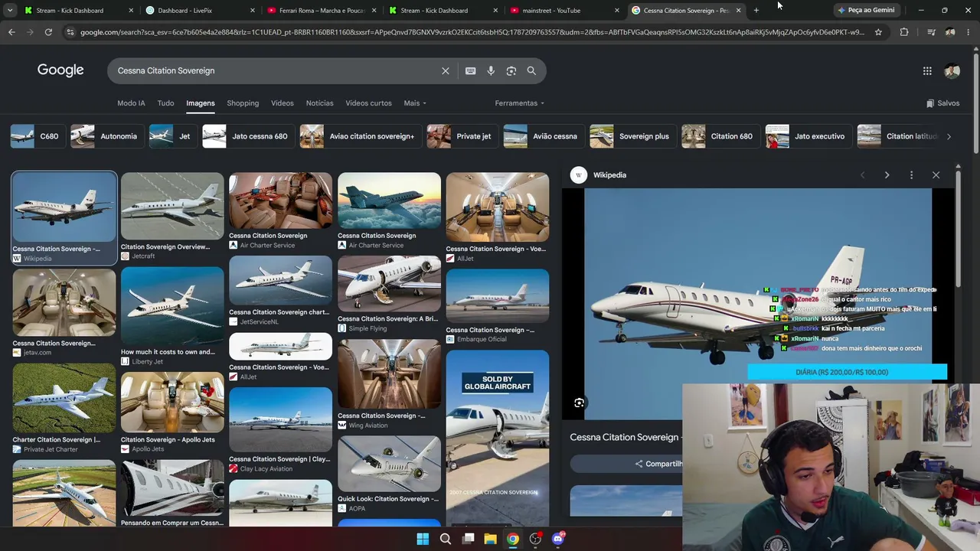Click into the Google search input field
The height and width of the screenshot is (551, 980).
pos(276,70)
